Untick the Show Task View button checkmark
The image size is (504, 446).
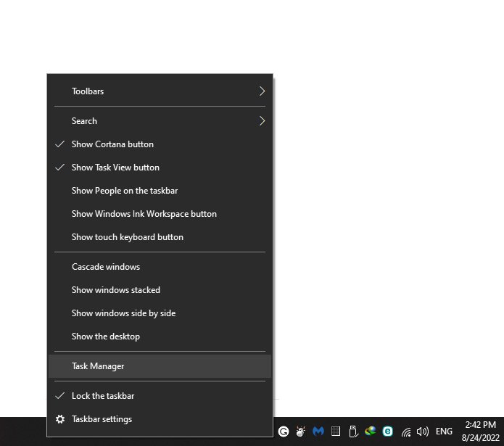(60, 168)
